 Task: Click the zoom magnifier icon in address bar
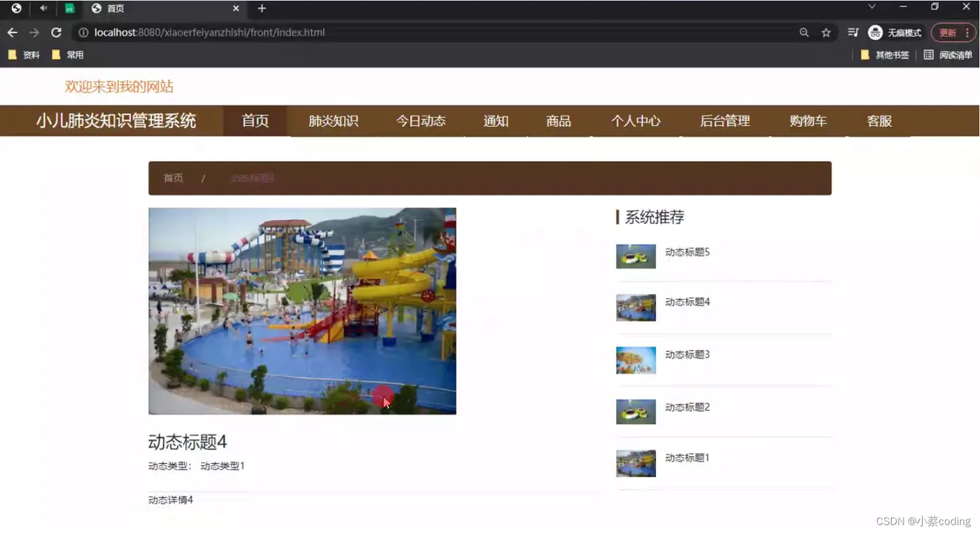(x=804, y=32)
